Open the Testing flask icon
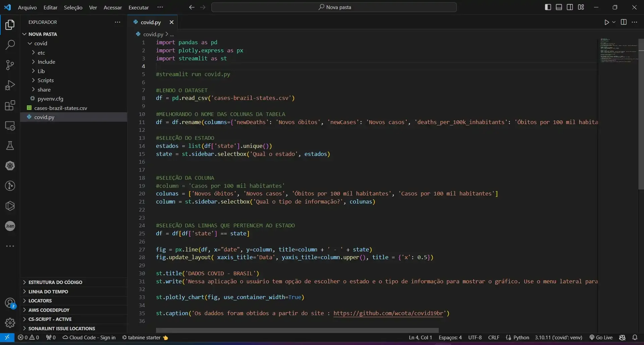This screenshot has width=644, height=345. (10, 146)
